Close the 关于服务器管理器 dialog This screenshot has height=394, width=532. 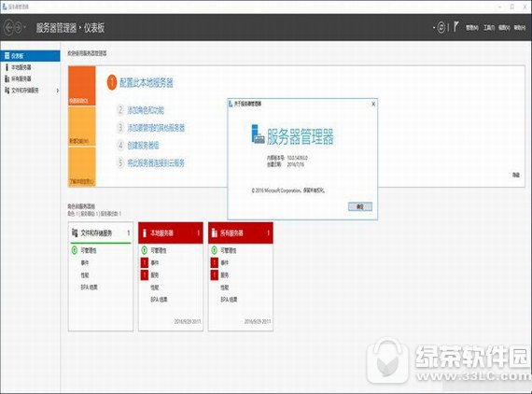pos(373,104)
